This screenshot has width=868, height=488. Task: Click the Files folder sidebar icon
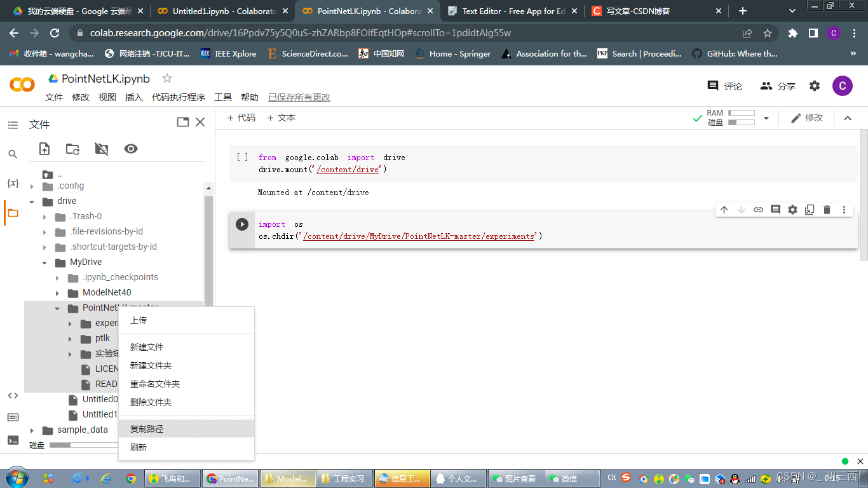tap(13, 213)
